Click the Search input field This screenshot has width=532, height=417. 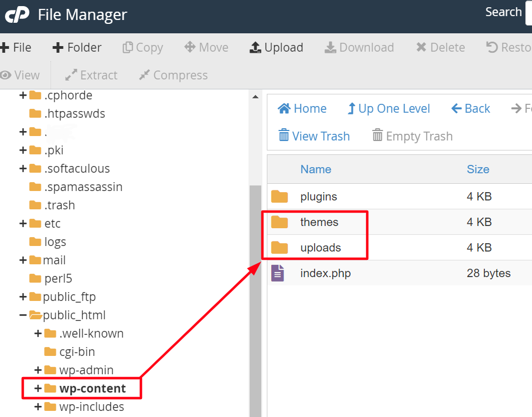[x=529, y=13]
